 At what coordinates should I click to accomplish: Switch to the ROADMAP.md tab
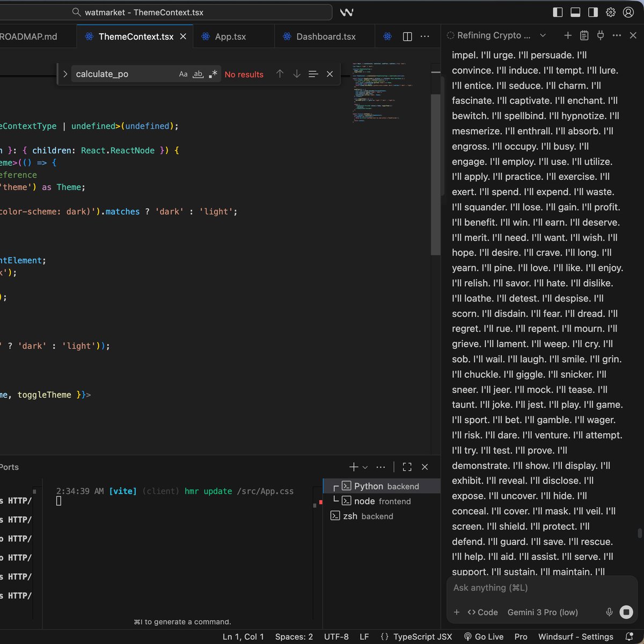pyautogui.click(x=28, y=36)
